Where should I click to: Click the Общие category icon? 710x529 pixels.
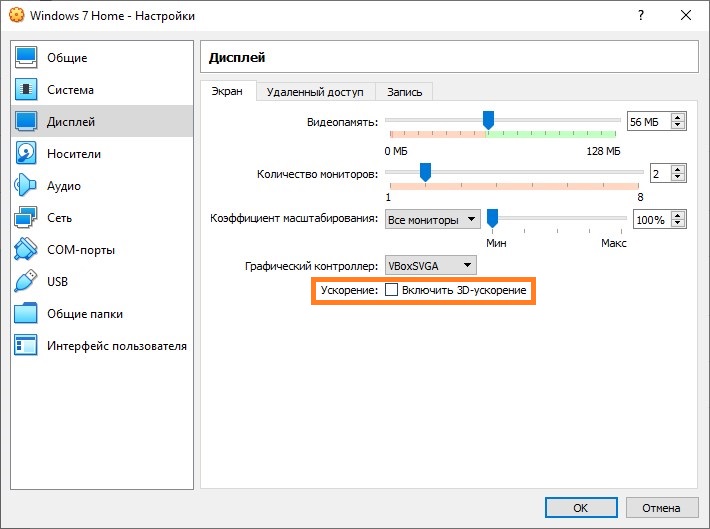click(x=27, y=58)
